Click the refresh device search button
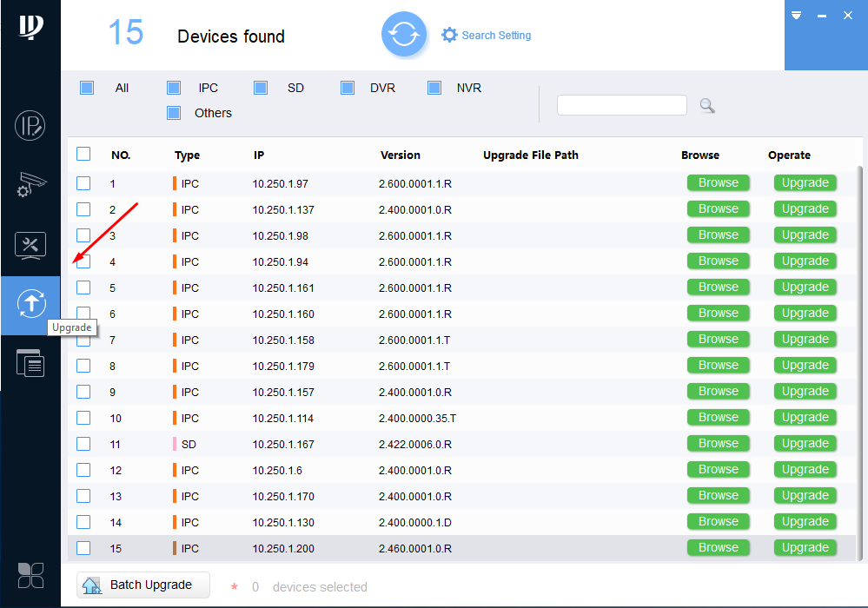This screenshot has width=868, height=608. 403,34
